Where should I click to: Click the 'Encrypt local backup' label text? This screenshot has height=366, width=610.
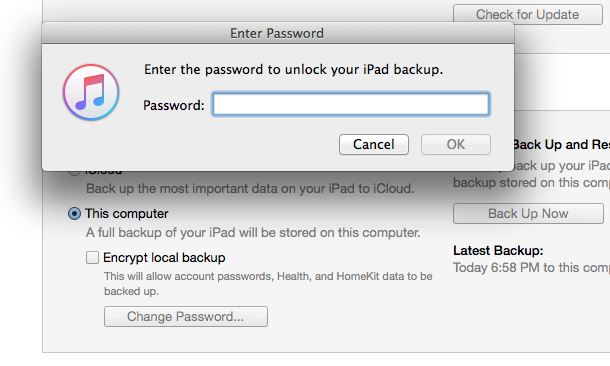coord(164,257)
